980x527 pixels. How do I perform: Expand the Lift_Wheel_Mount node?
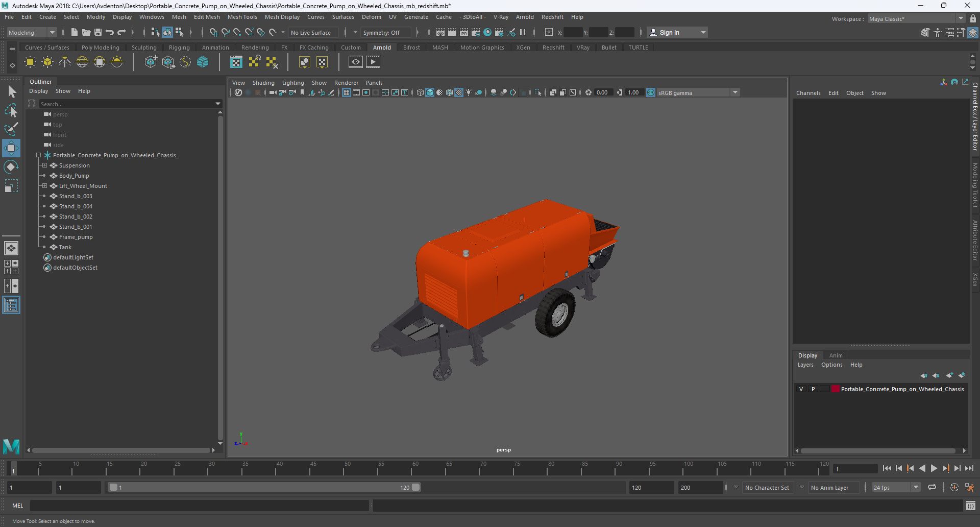[44, 186]
